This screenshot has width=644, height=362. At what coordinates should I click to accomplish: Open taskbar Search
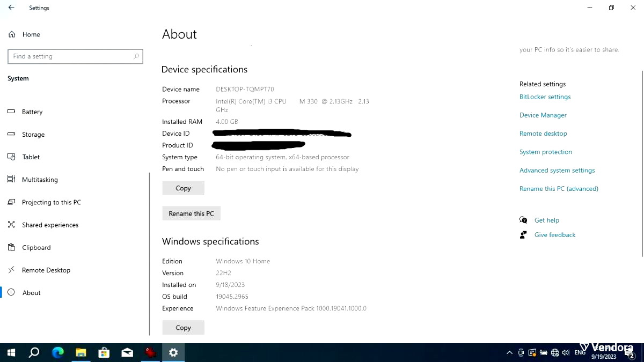(x=34, y=352)
